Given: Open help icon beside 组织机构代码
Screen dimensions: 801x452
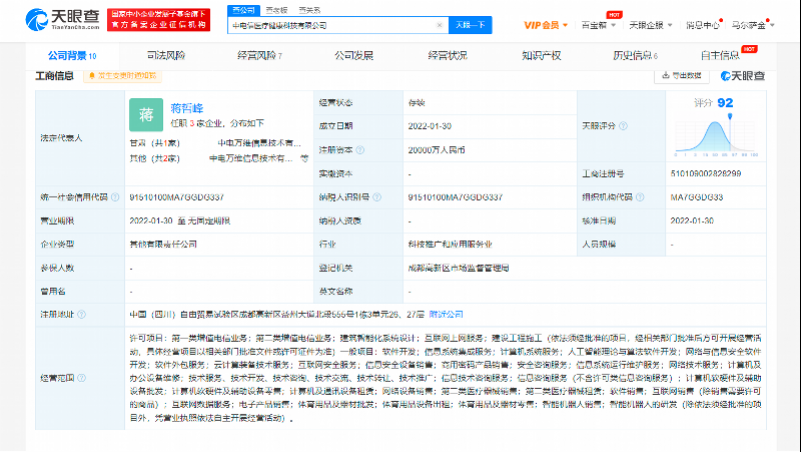Looking at the screenshot, I should (640, 197).
